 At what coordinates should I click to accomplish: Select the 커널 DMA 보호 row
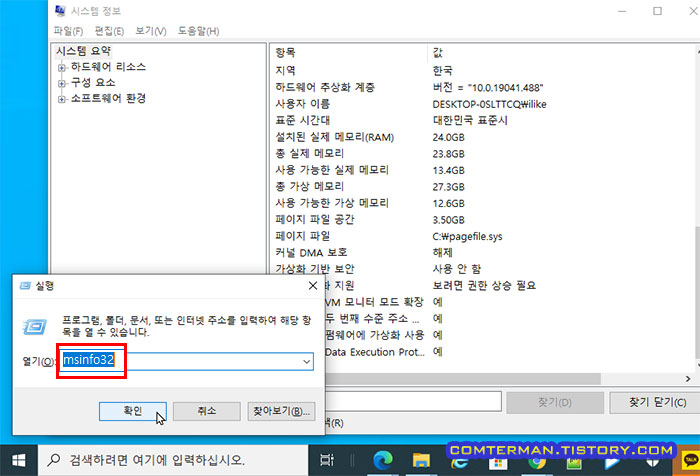482,253
